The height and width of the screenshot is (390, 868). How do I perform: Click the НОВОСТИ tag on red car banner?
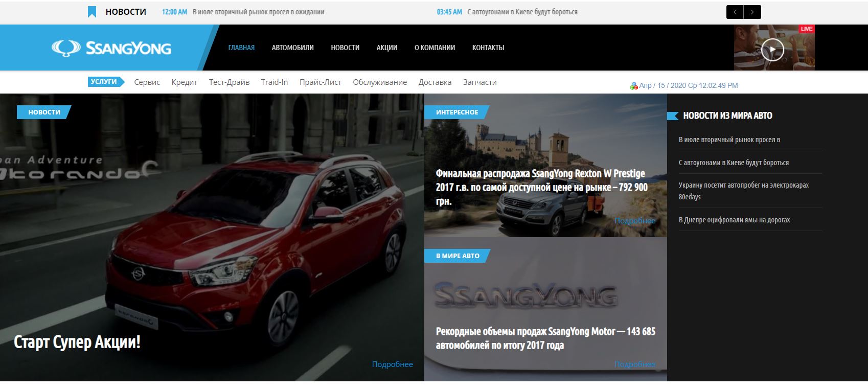(44, 112)
